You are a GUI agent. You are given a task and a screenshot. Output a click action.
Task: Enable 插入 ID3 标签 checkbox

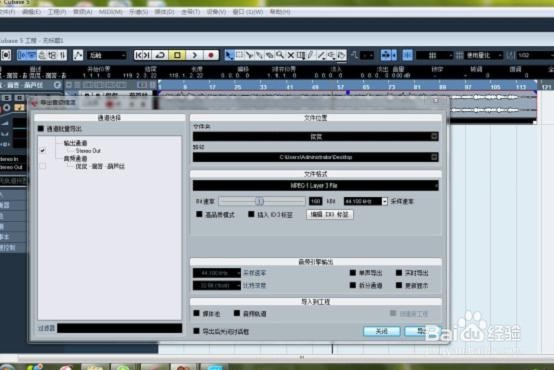(x=251, y=214)
